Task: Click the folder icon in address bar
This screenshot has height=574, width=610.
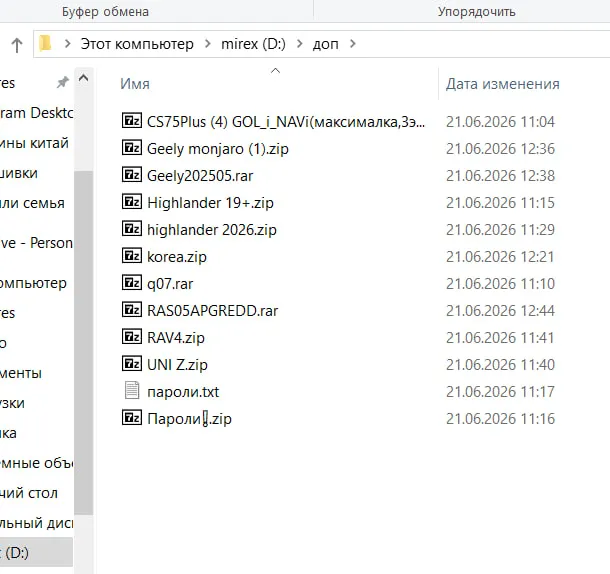Action: pyautogui.click(x=45, y=43)
